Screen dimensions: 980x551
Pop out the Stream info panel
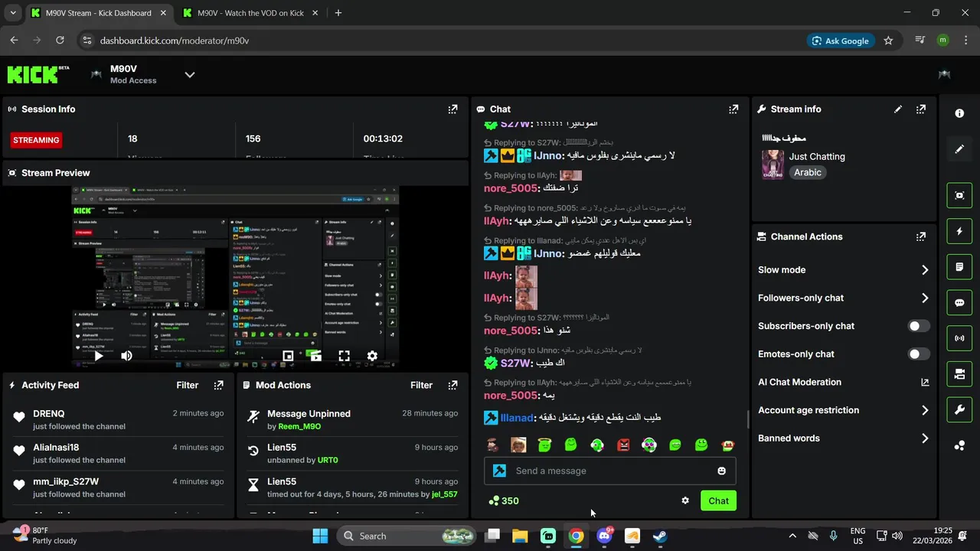921,109
